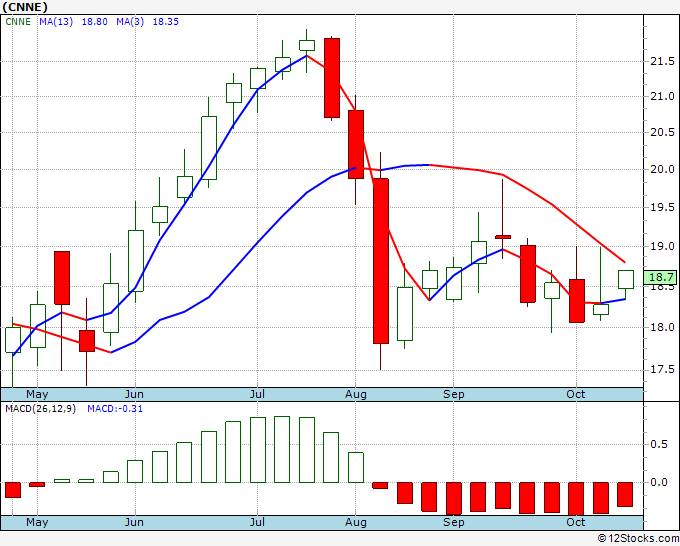
Task: Select the CNNE ticker legend label
Action: click(18, 22)
